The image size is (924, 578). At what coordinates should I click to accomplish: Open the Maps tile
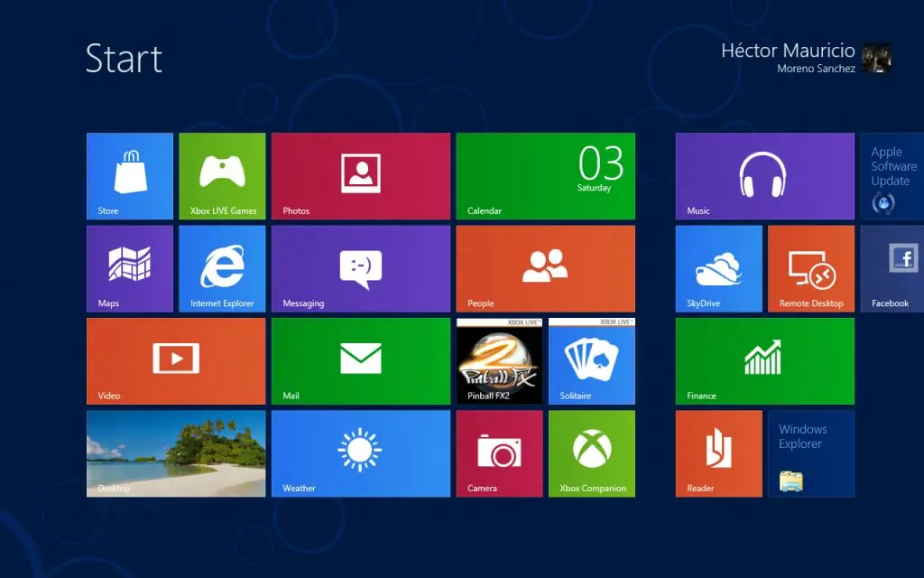pyautogui.click(x=129, y=267)
